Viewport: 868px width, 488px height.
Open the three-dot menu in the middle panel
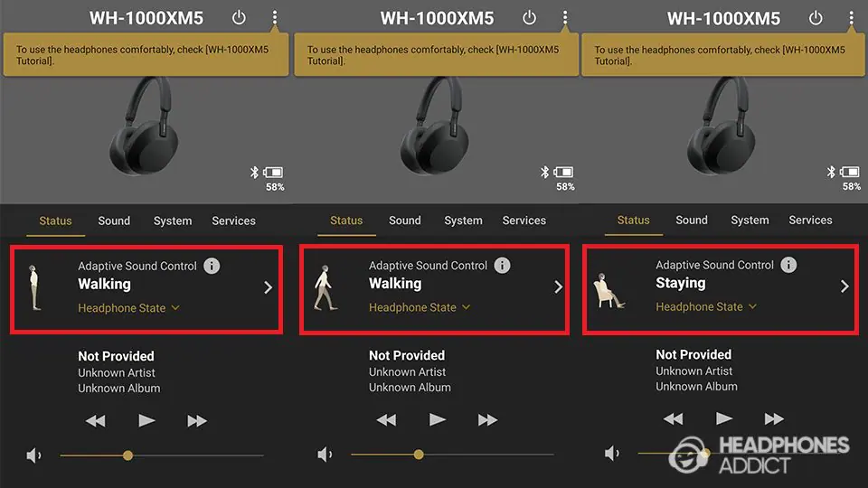564,18
